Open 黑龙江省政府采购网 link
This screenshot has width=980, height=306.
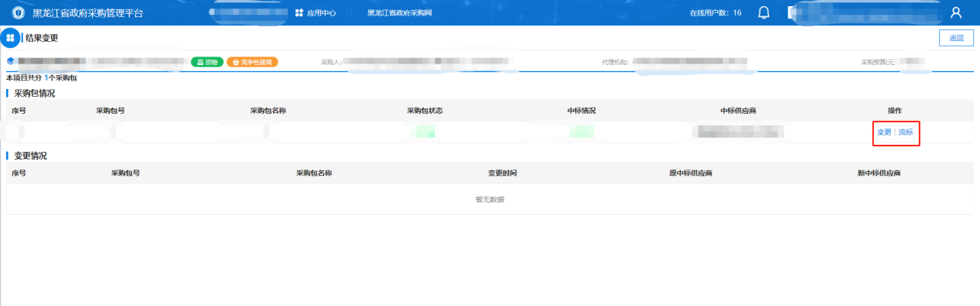point(399,13)
